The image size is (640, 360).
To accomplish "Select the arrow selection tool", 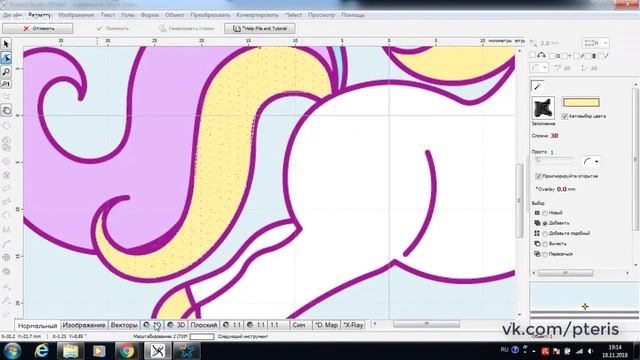I will click(6, 44).
